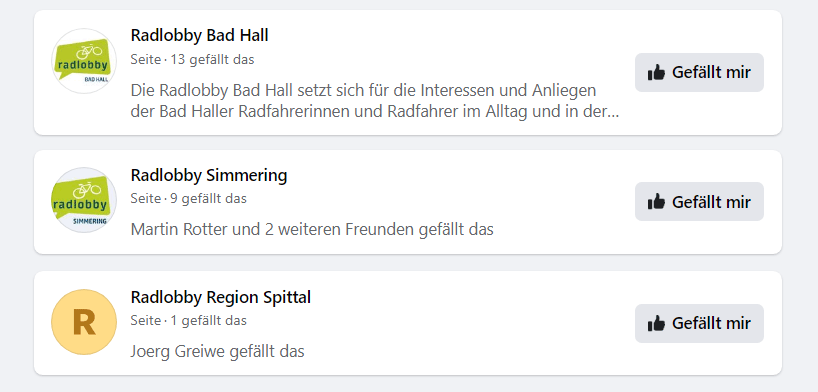Open the Radlobby Bad Hall page title

pos(199,35)
